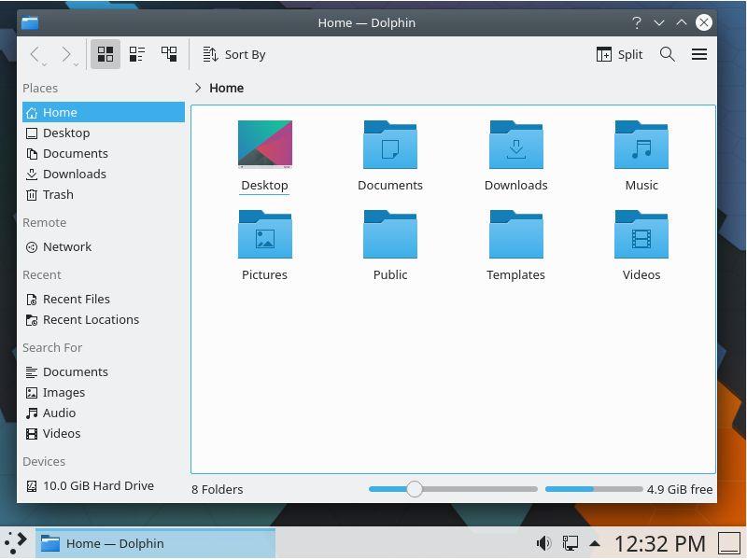Switch to Details tree view mode
Viewport: 747px width, 560px height.
169,54
